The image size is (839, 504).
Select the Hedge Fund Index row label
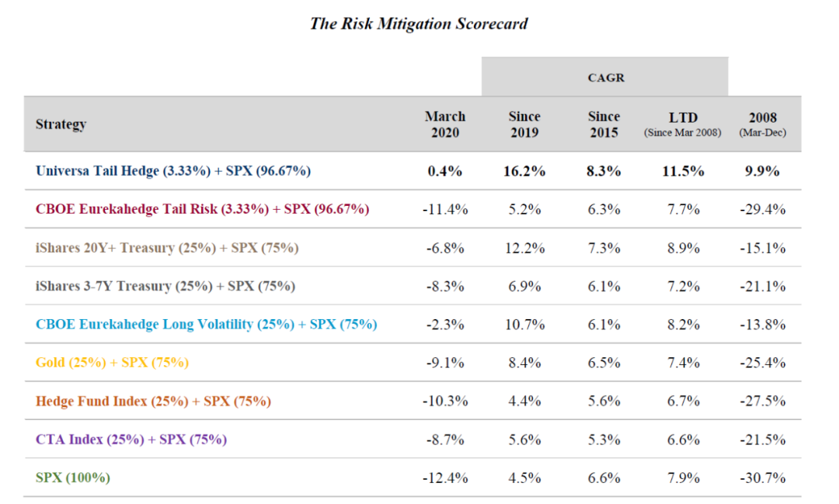[x=153, y=401]
